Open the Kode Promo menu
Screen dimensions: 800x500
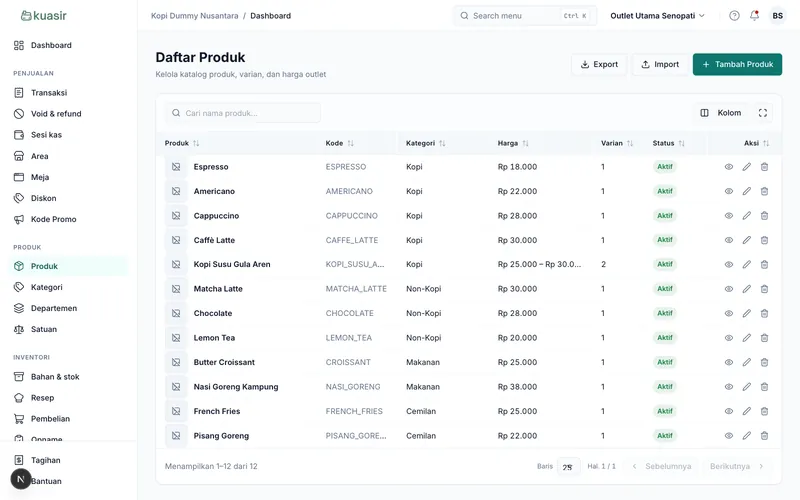[x=68, y=219]
